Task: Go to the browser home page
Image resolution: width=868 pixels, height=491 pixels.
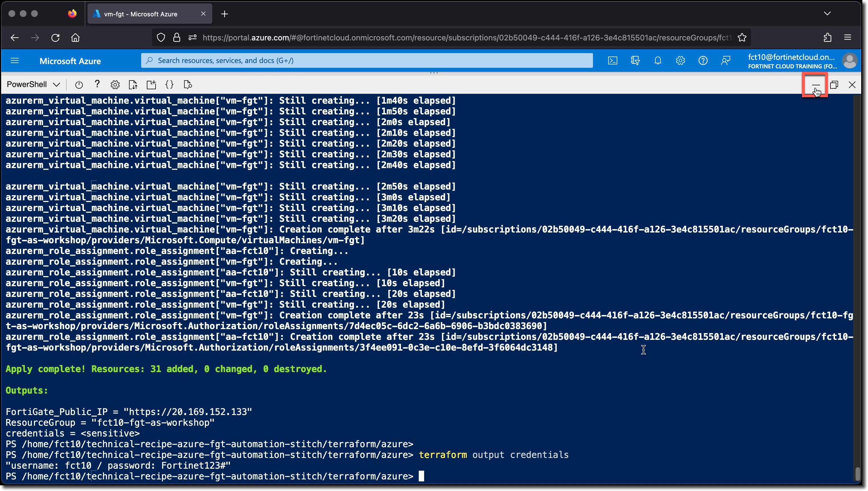Action: click(75, 37)
